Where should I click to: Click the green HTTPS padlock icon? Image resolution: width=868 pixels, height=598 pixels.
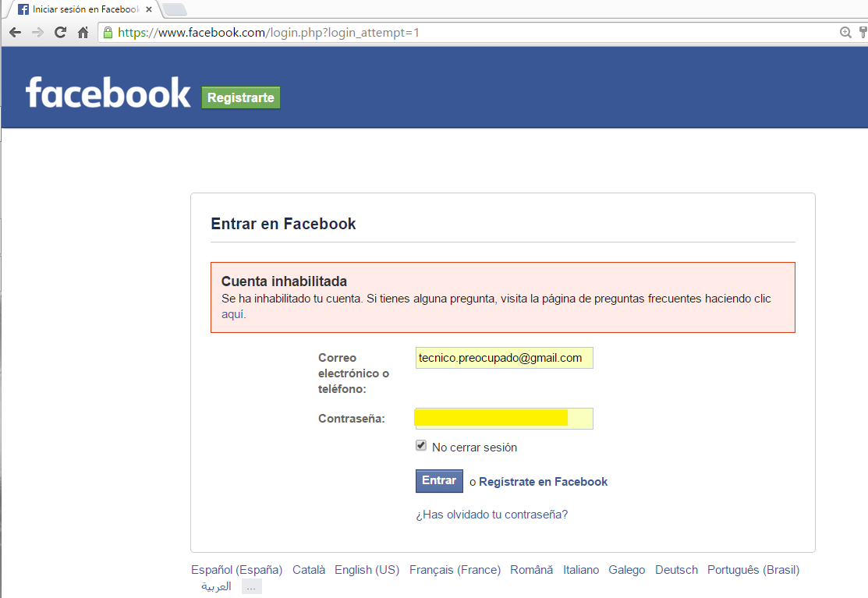pos(108,33)
